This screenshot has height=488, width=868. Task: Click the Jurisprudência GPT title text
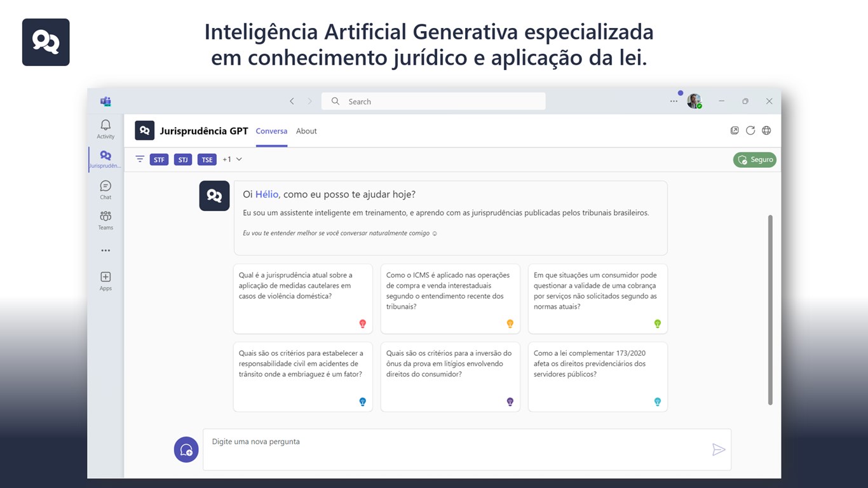coord(204,131)
